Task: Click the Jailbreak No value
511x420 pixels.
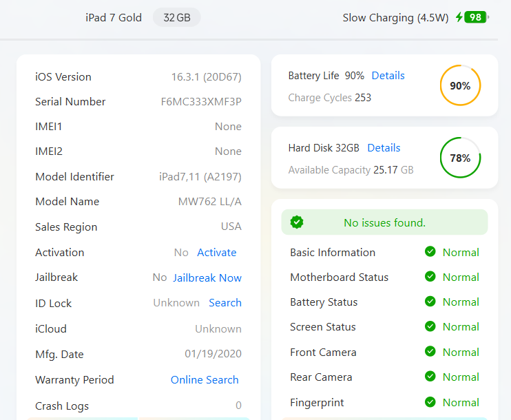Action: click(x=160, y=277)
